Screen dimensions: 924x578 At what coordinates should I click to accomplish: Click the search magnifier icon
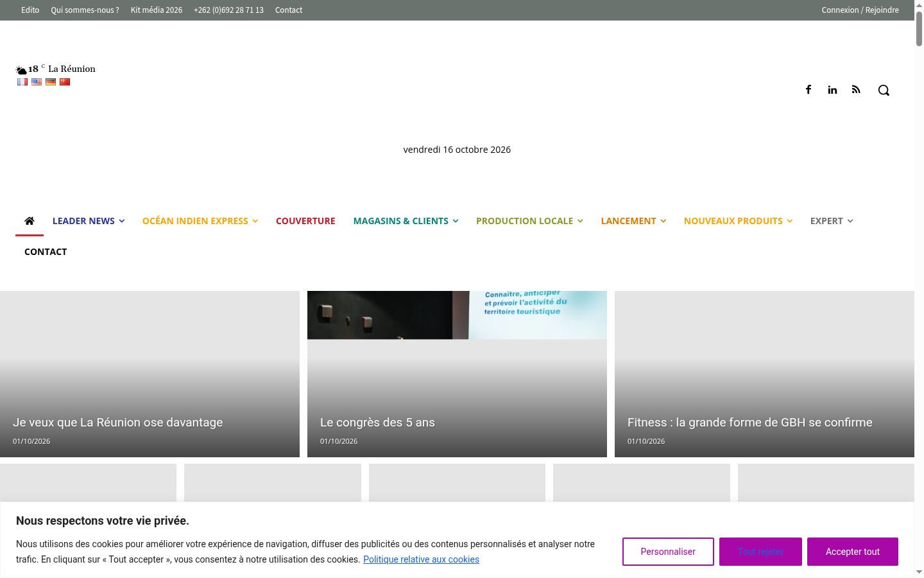click(x=884, y=91)
